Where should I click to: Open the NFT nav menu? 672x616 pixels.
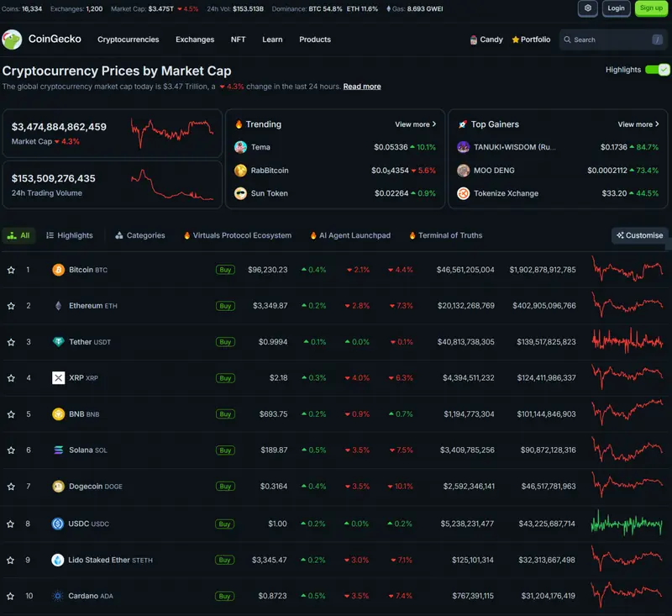(x=239, y=39)
